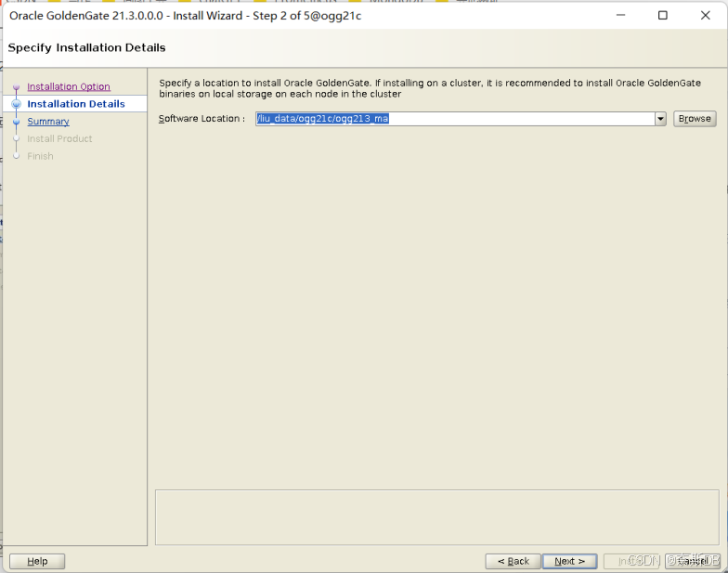Close the Install Wizard window

(706, 15)
